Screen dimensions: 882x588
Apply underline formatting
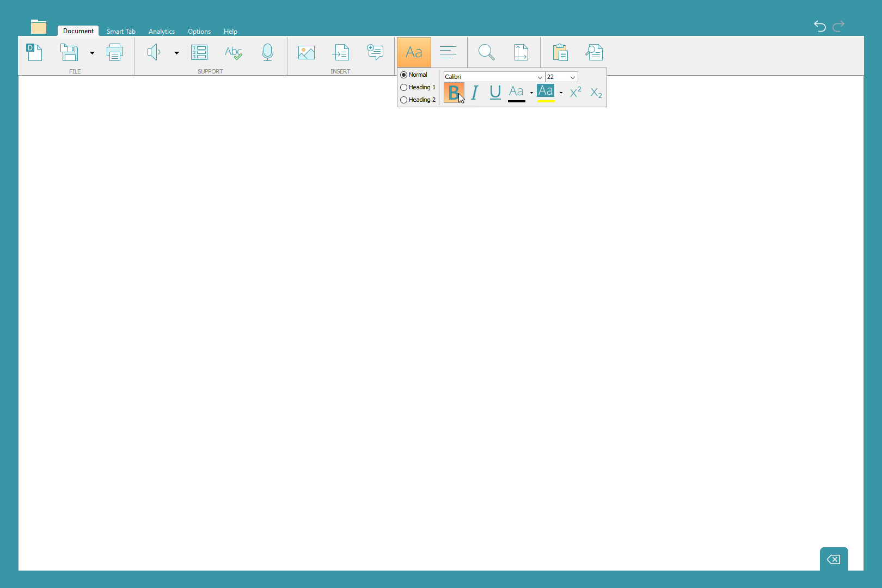tap(495, 93)
